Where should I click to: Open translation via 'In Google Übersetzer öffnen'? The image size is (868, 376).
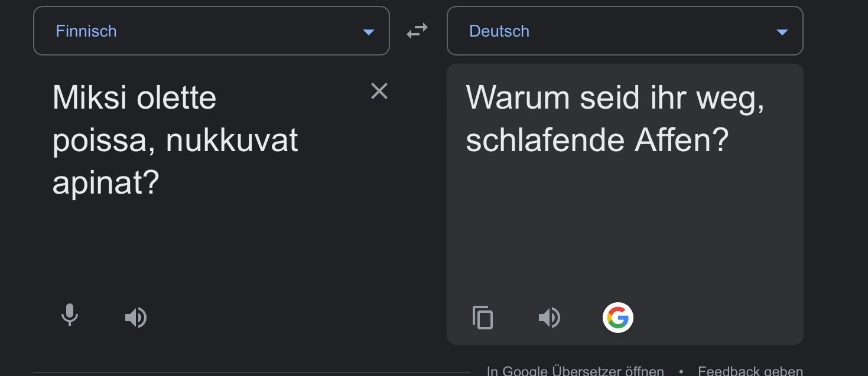click(575, 371)
